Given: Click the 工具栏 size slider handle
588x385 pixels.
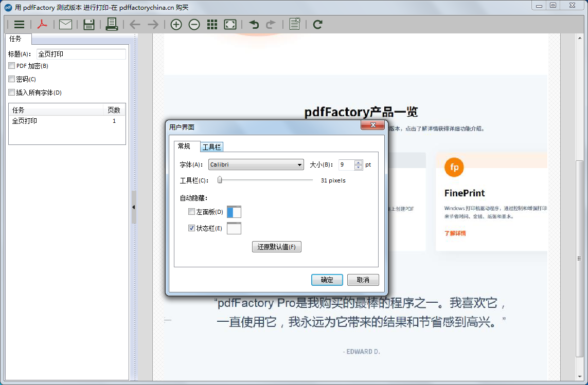Looking at the screenshot, I should click(220, 180).
